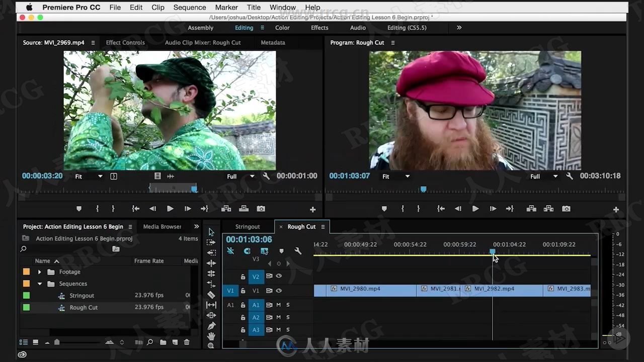
Task: Open the Media Browser tab
Action: coord(162,227)
